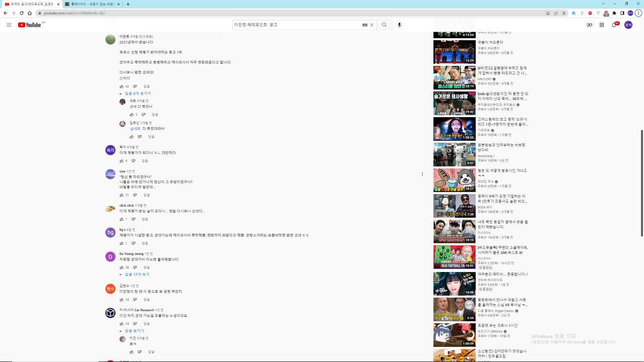Click the search field containing 이민정 해피포인트 광고
The height and width of the screenshot is (362, 644).
[297, 25]
